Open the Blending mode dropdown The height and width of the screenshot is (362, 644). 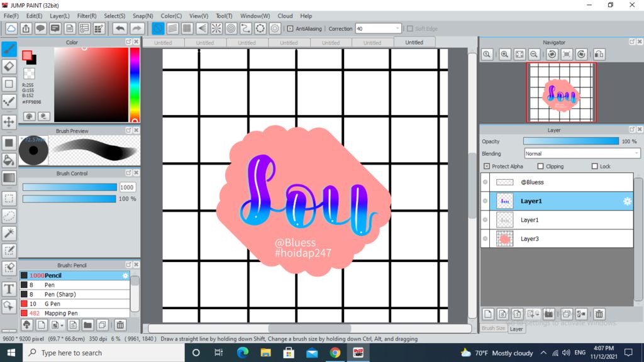(582, 153)
